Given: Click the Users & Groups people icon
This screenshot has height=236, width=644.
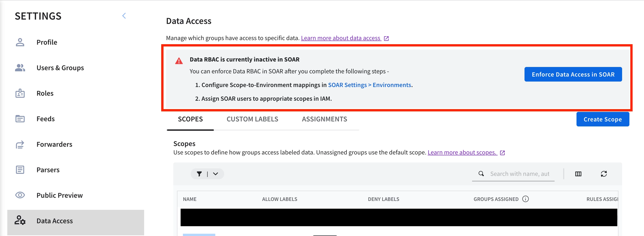Looking at the screenshot, I should click(20, 68).
